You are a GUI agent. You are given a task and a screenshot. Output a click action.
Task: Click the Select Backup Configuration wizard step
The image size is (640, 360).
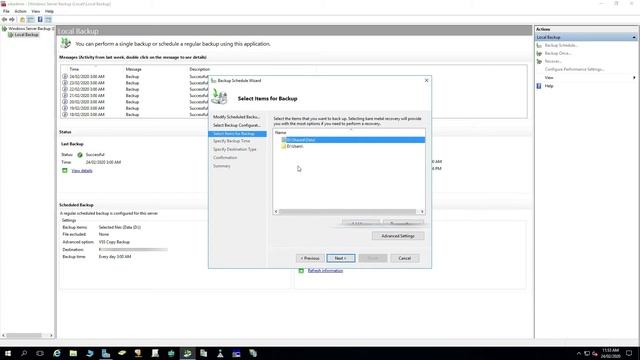click(x=237, y=125)
